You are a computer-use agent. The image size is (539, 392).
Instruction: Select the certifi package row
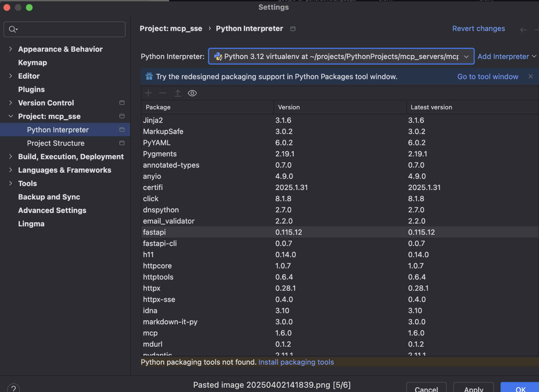340,187
